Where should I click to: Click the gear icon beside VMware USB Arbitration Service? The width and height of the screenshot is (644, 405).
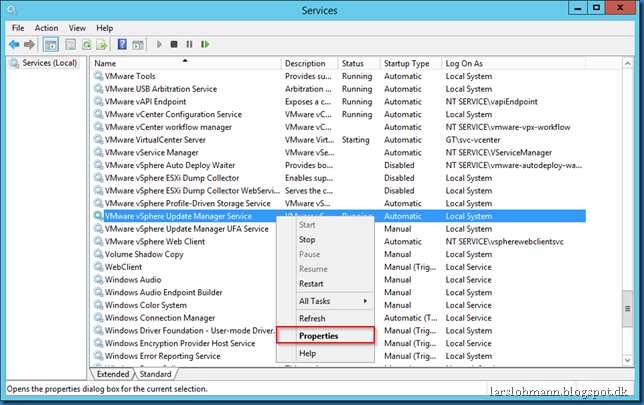pos(98,89)
